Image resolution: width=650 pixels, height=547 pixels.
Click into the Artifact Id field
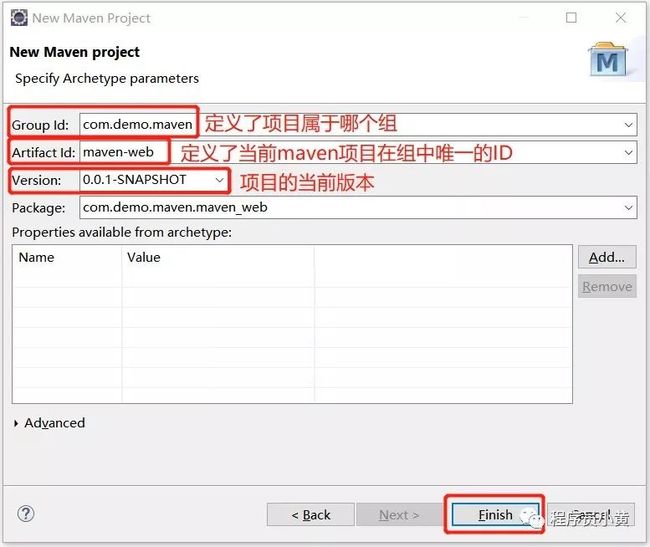[358, 152]
